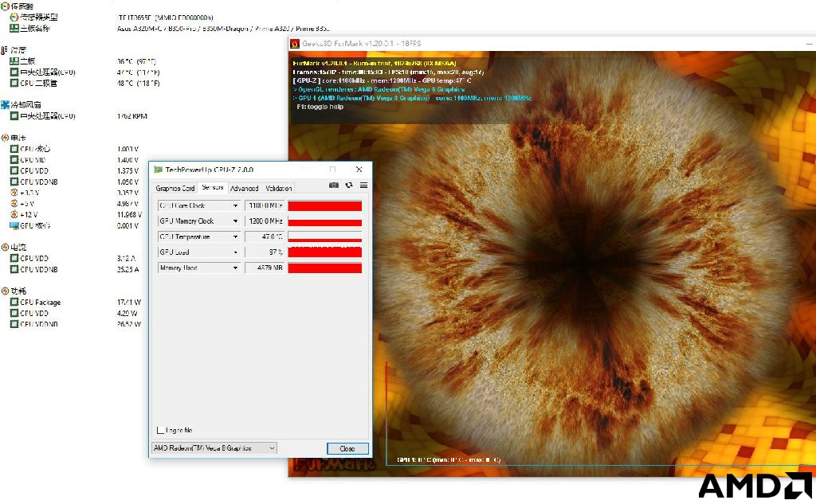The image size is (816, 504).
Task: Open the AMD Radeon Vega 8 Graphics selector
Action: click(214, 447)
